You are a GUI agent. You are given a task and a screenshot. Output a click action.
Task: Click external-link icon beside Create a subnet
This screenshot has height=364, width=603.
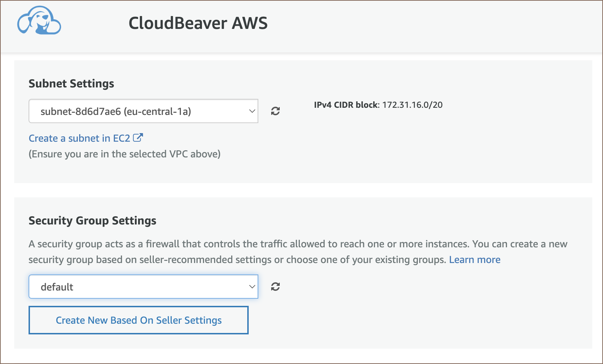pyautogui.click(x=138, y=138)
